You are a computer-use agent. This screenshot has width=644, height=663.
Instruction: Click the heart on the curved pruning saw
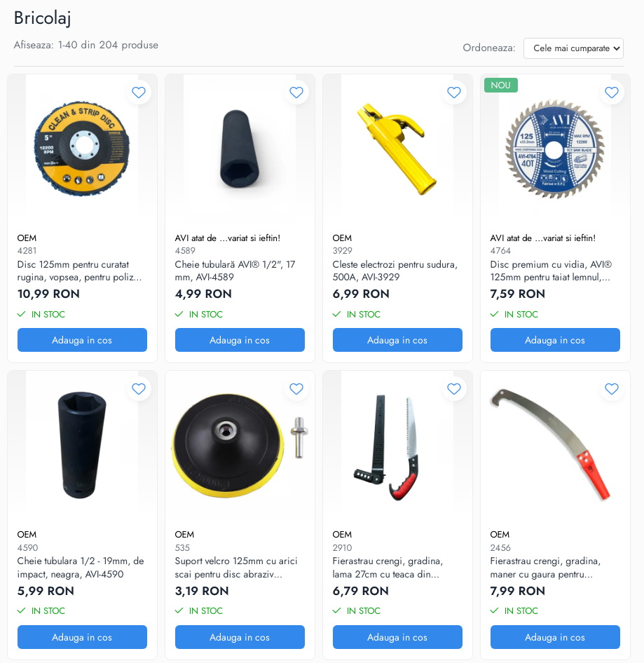612,388
